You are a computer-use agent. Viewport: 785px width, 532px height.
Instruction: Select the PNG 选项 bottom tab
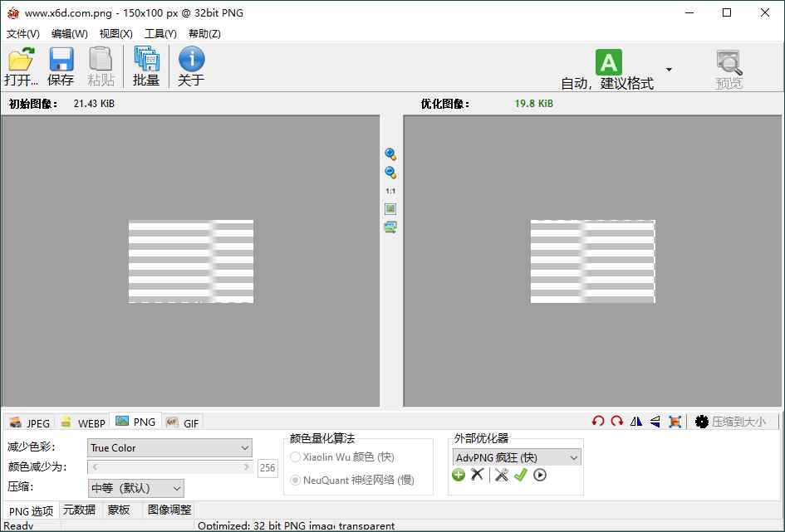[x=31, y=511]
